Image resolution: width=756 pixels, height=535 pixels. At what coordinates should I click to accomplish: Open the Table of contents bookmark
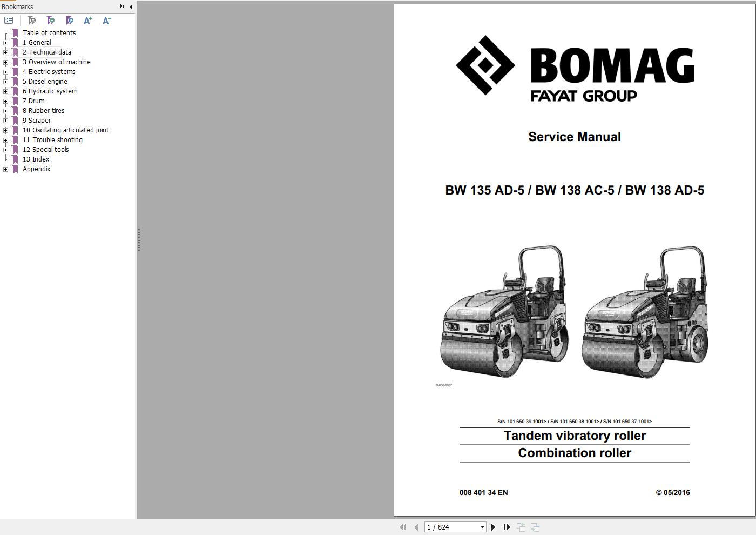tap(49, 33)
